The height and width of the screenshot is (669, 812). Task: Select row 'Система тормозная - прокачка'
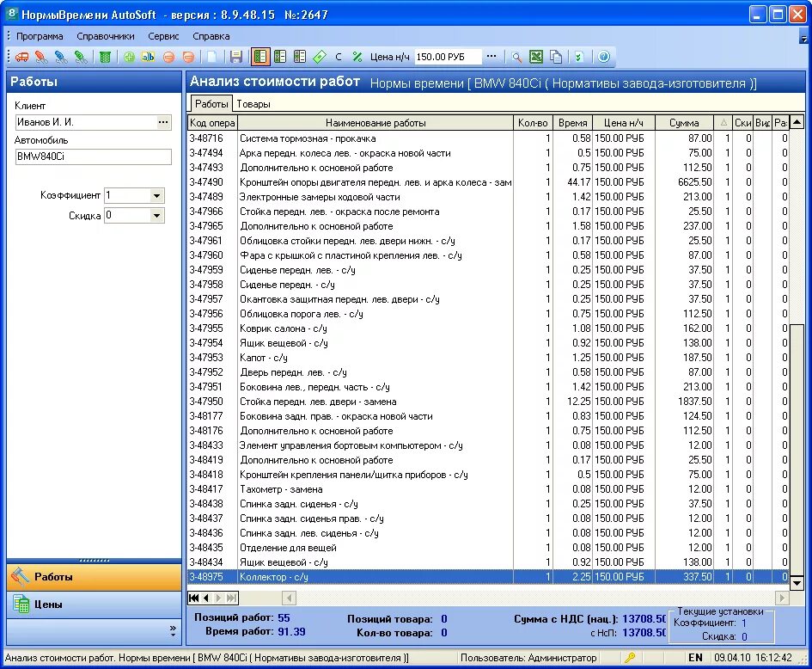[x=488, y=138]
